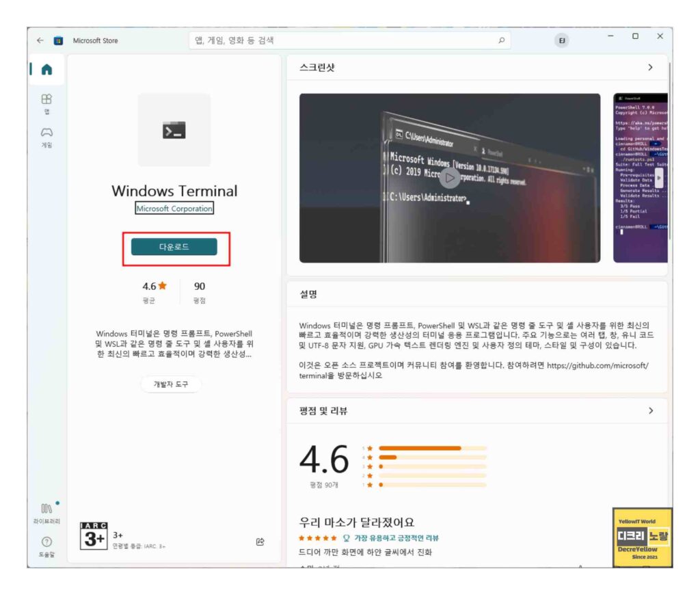Click the next arrow on the screenshot carousel
Image resolution: width=700 pixels, height=595 pixels.
point(659,178)
